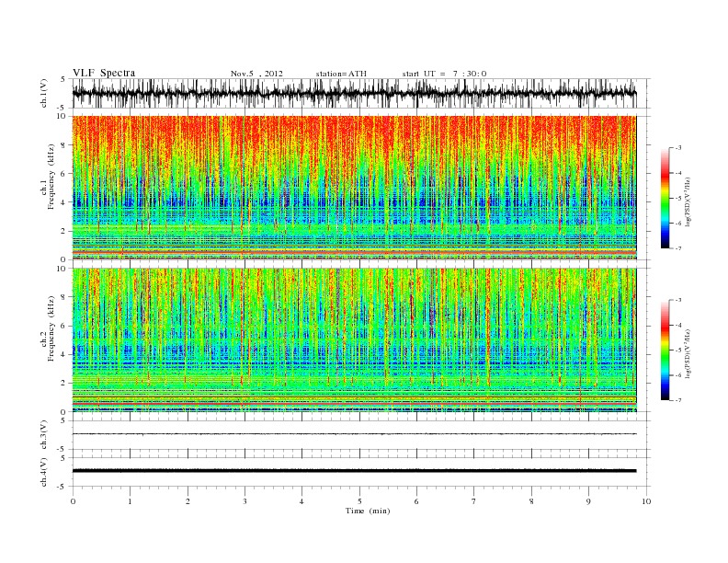This screenshot has height=563, width=728.
Task: Click the ch.1(V) waveform axis "5" tick label
Action: [63, 79]
